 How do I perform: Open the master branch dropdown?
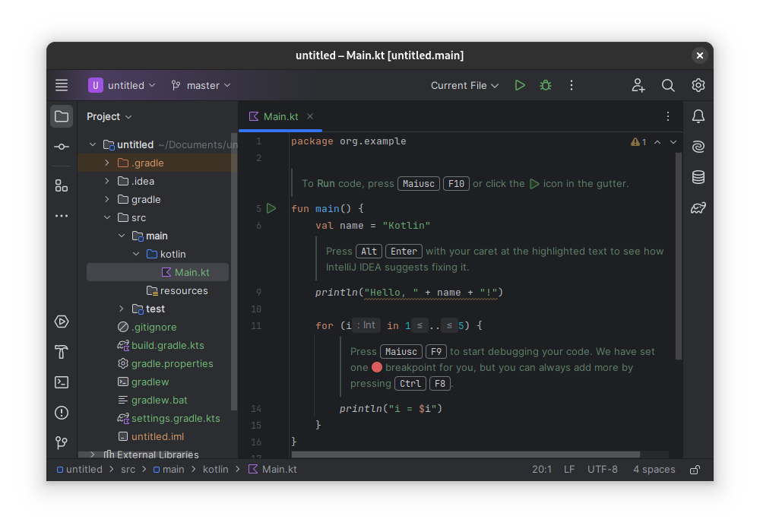point(201,85)
